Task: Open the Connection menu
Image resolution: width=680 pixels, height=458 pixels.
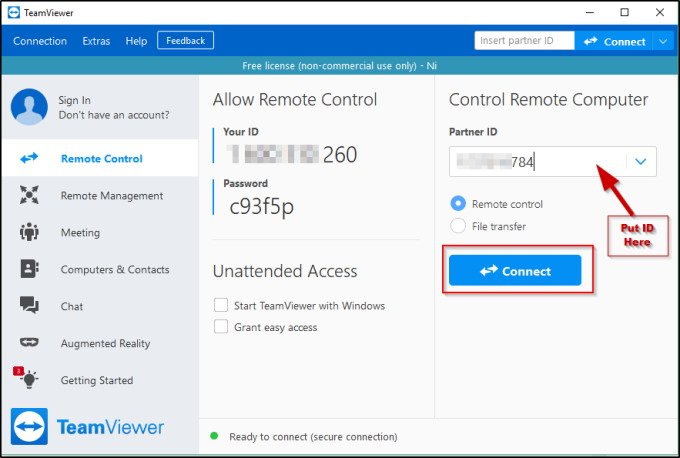Action: pos(40,41)
